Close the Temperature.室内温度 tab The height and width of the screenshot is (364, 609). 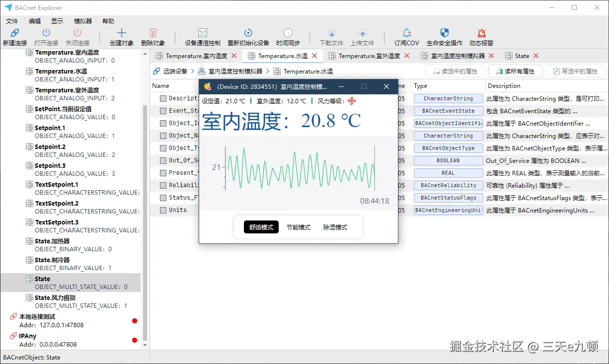[234, 56]
